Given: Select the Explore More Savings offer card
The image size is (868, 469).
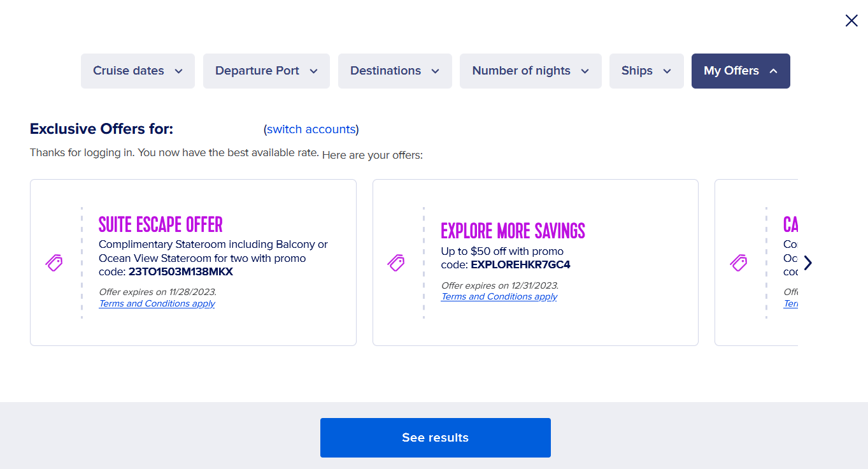Looking at the screenshot, I should (x=536, y=263).
